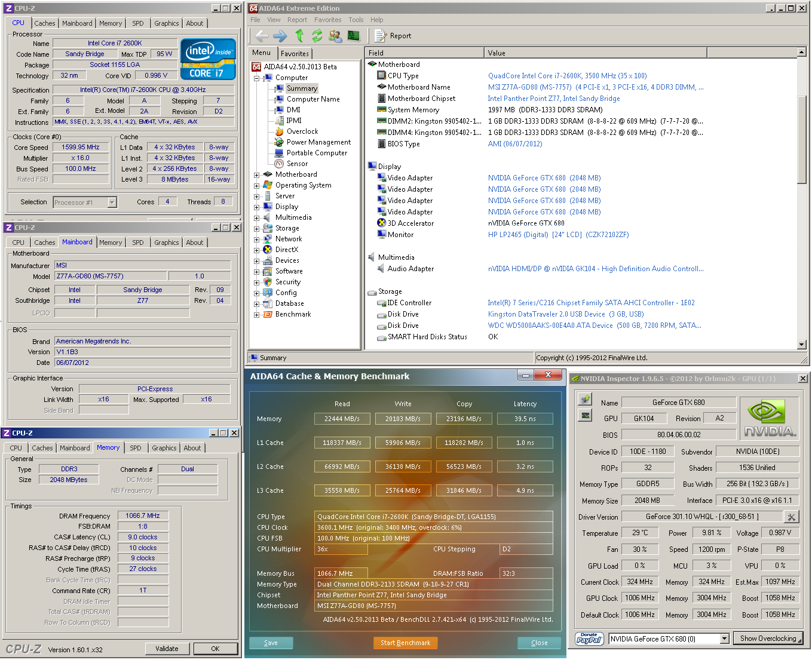Click the driver profile wrench icon in NVIDIA Inspector
The width and height of the screenshot is (812, 660).
792,517
